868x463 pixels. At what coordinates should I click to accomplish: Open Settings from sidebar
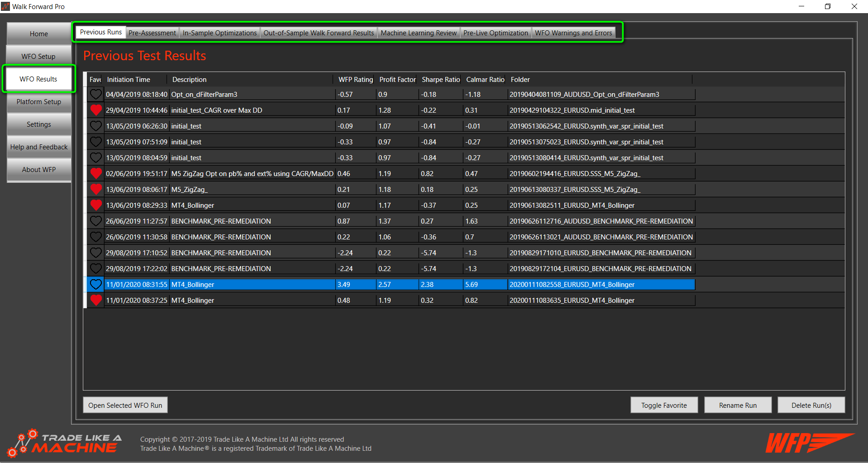(39, 124)
